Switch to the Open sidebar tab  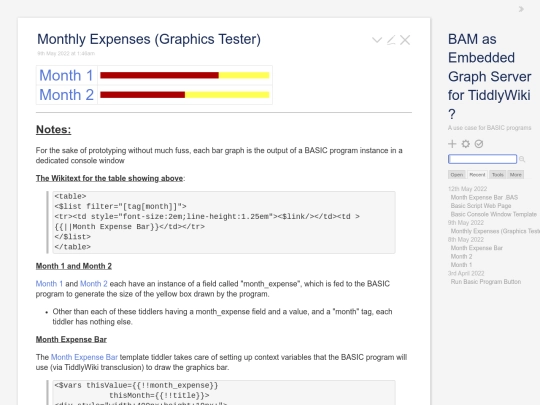click(457, 175)
